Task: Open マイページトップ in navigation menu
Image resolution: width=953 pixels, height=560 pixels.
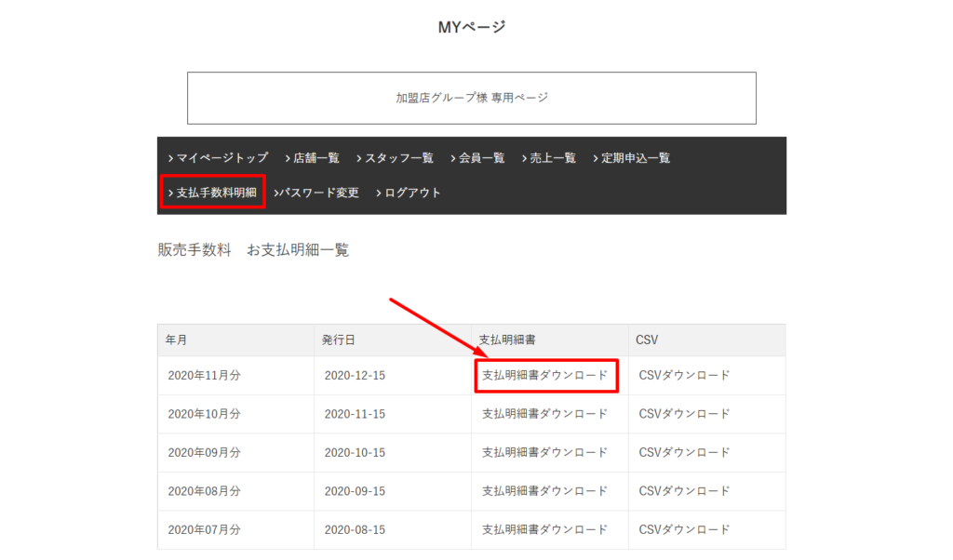Action: coord(221,158)
